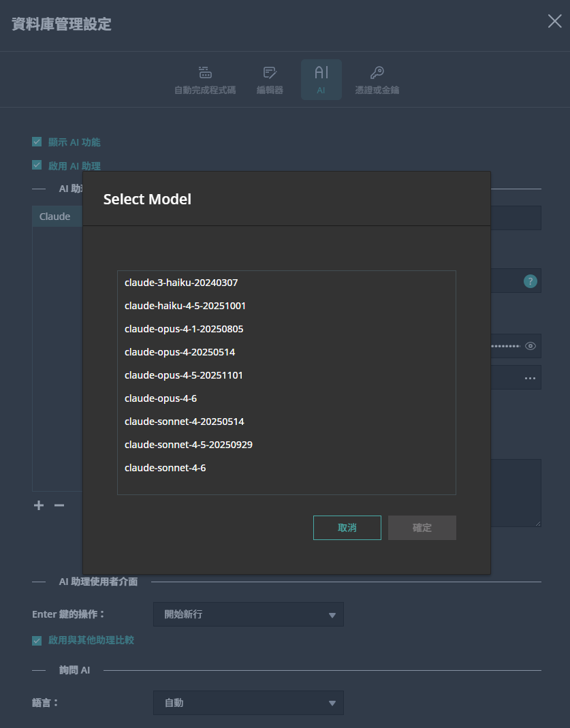Show the hidden password via the eye icon
Image resolution: width=570 pixels, height=728 pixels.
(x=530, y=346)
